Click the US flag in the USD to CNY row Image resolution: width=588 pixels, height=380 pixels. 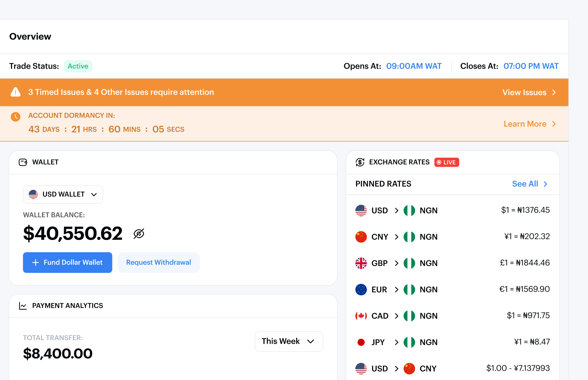coord(361,369)
